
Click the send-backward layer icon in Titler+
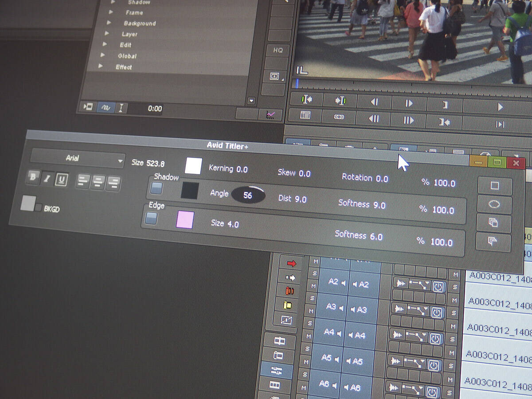pos(493,242)
